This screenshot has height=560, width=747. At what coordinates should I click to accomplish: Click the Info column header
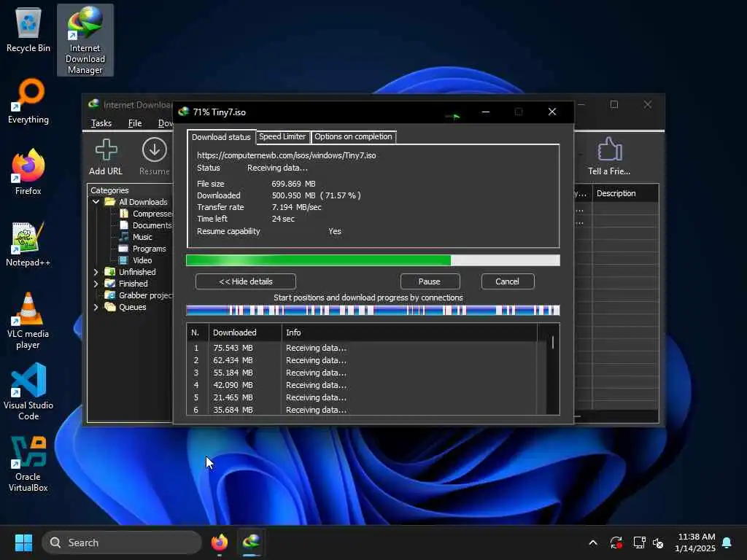[409, 332]
